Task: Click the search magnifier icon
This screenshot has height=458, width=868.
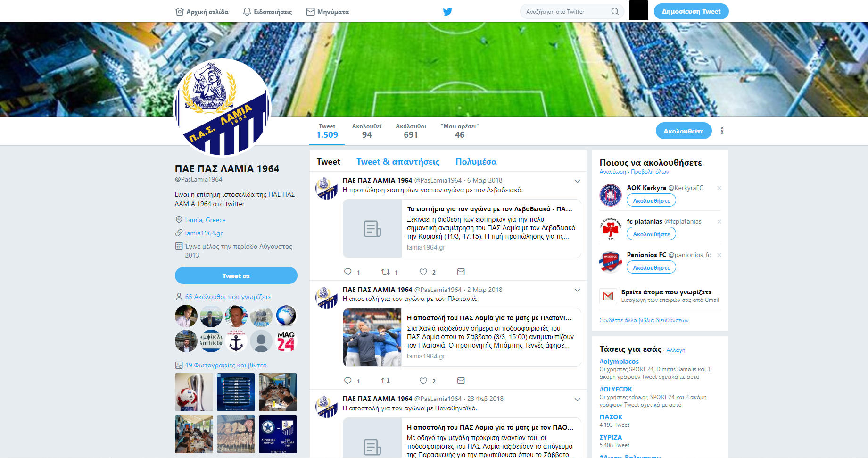Action: 615,12
